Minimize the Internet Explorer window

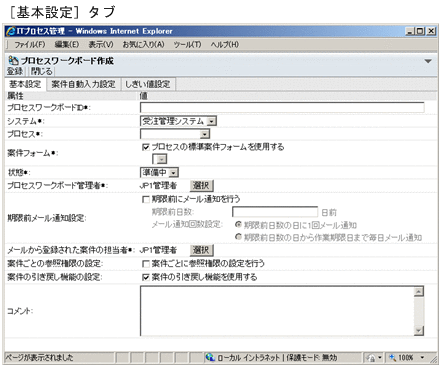[410, 31]
